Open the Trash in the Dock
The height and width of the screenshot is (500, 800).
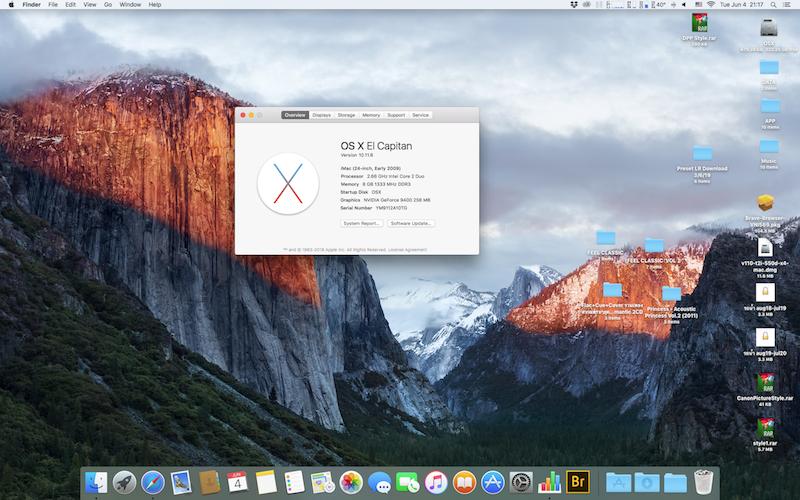[704, 482]
